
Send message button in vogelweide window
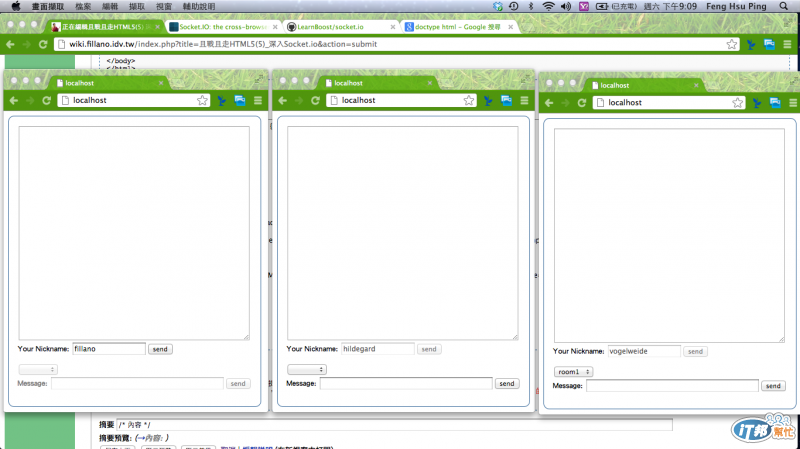773,386
